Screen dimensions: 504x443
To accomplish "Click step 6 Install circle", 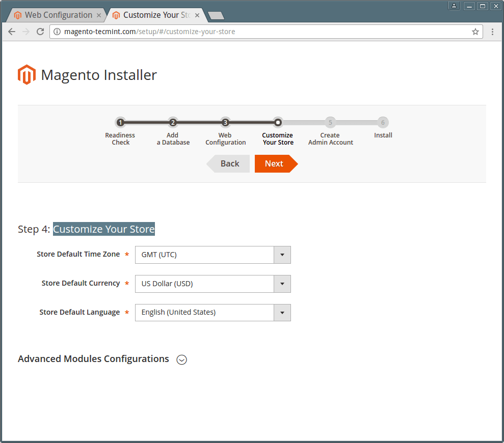I will pos(383,122).
